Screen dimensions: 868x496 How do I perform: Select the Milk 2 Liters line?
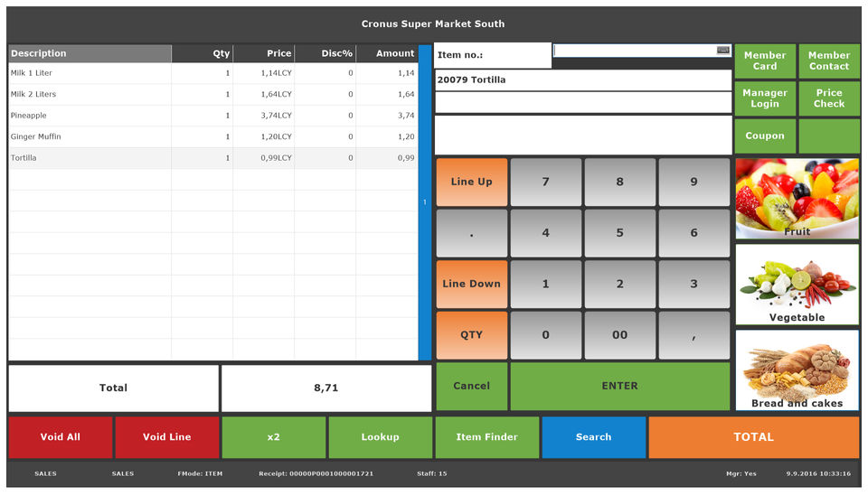click(213, 94)
